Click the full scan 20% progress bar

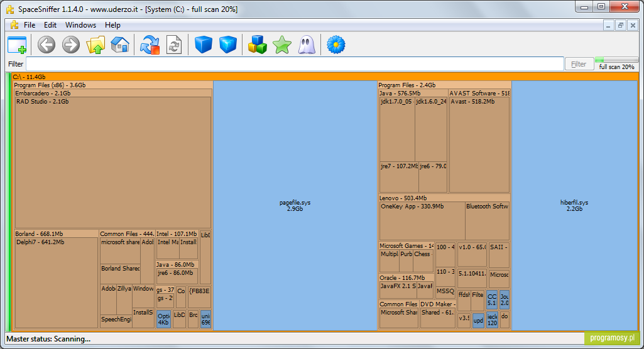coord(616,60)
